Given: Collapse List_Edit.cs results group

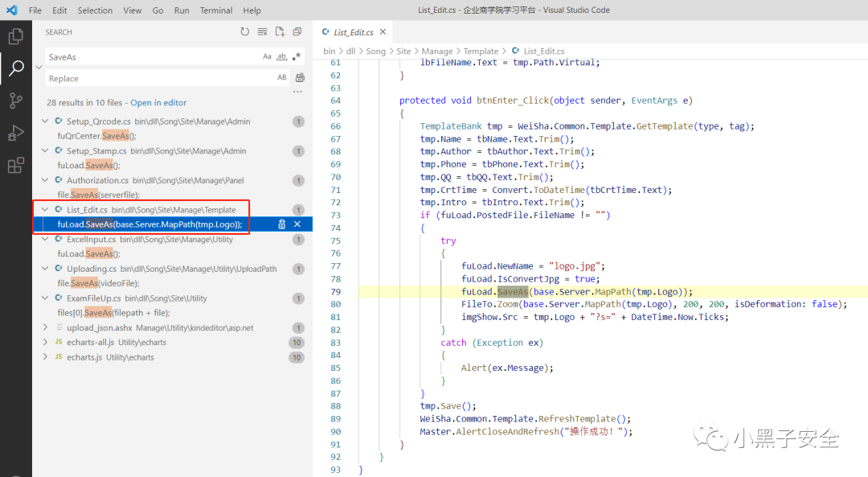Looking at the screenshot, I should coord(45,209).
